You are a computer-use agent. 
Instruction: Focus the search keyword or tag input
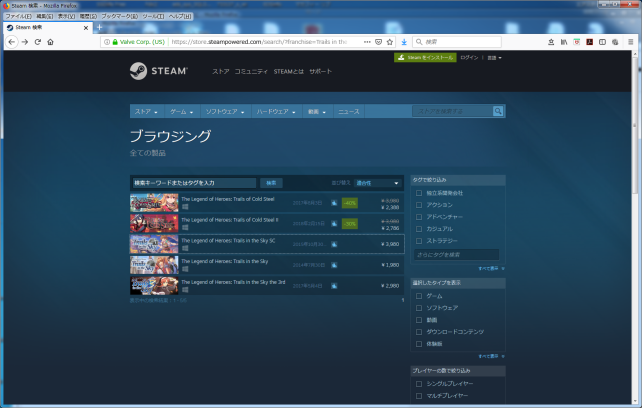194,183
